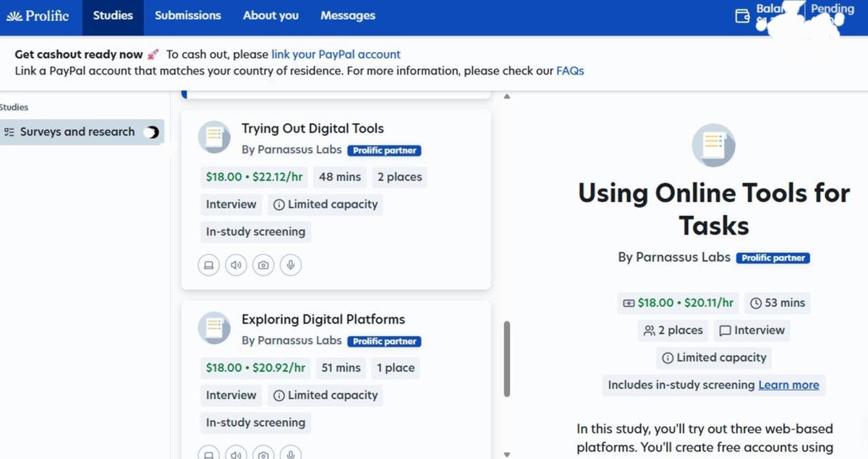
Task: Click Limited capacity info on Exploring Digital Platforms
Action: tap(325, 395)
